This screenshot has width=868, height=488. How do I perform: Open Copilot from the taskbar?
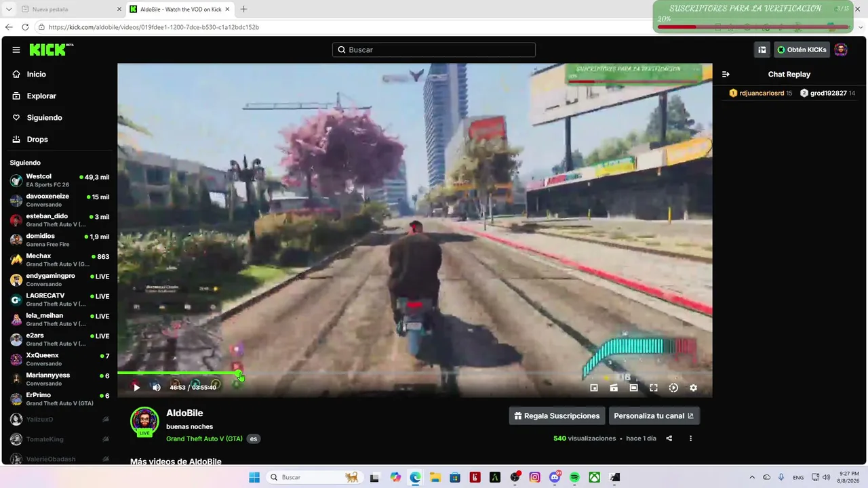tap(395, 477)
